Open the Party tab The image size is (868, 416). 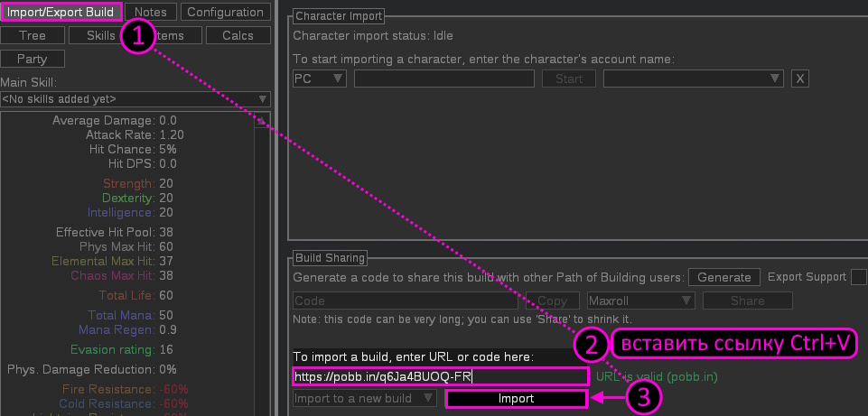pyautogui.click(x=34, y=59)
